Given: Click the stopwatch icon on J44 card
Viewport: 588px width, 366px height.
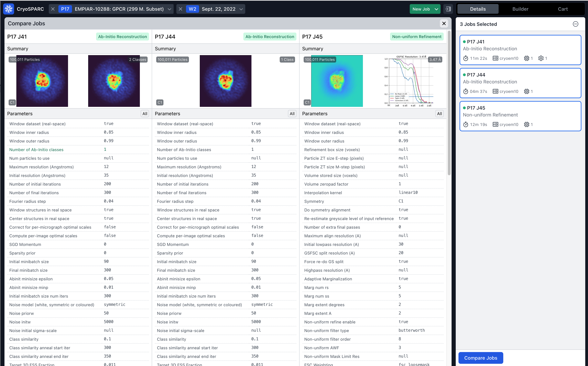Looking at the screenshot, I should pos(466,91).
